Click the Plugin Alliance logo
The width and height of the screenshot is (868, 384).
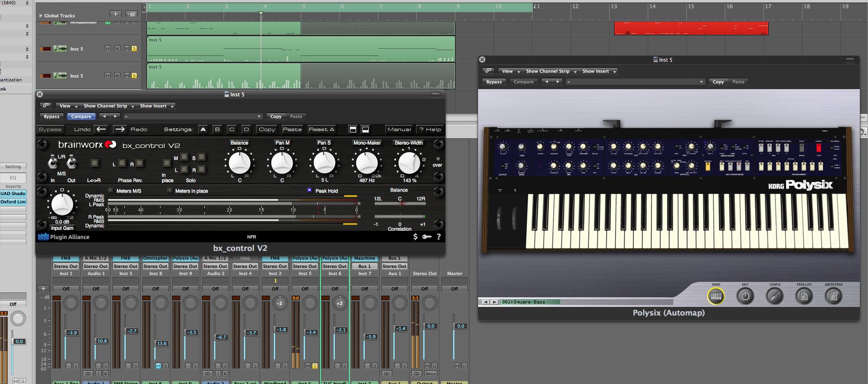pos(64,237)
